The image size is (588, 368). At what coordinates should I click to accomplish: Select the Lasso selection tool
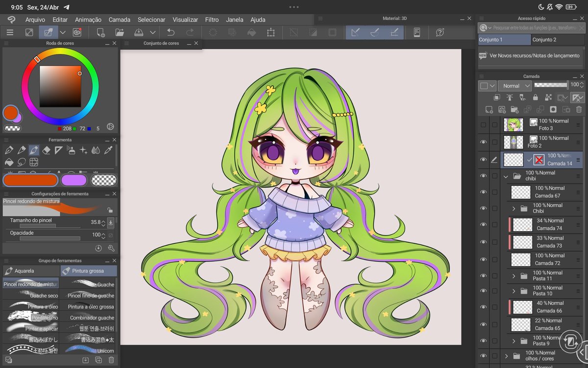pyautogui.click(x=22, y=162)
